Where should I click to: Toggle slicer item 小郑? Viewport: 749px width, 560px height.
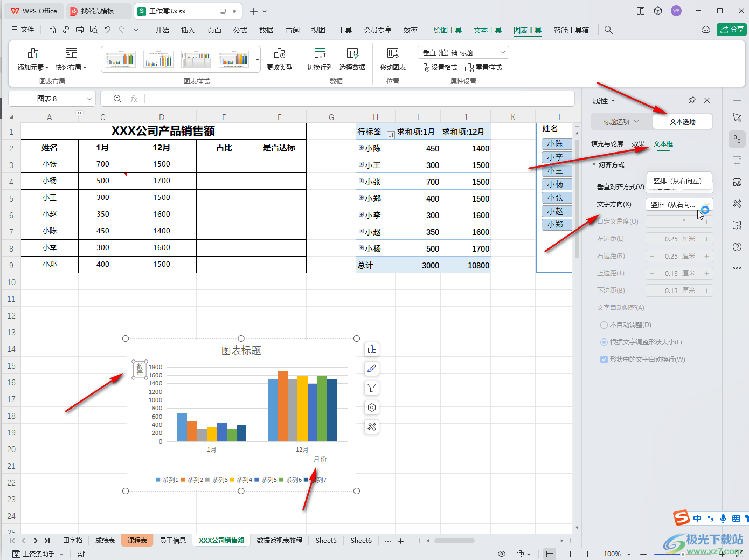(x=556, y=225)
